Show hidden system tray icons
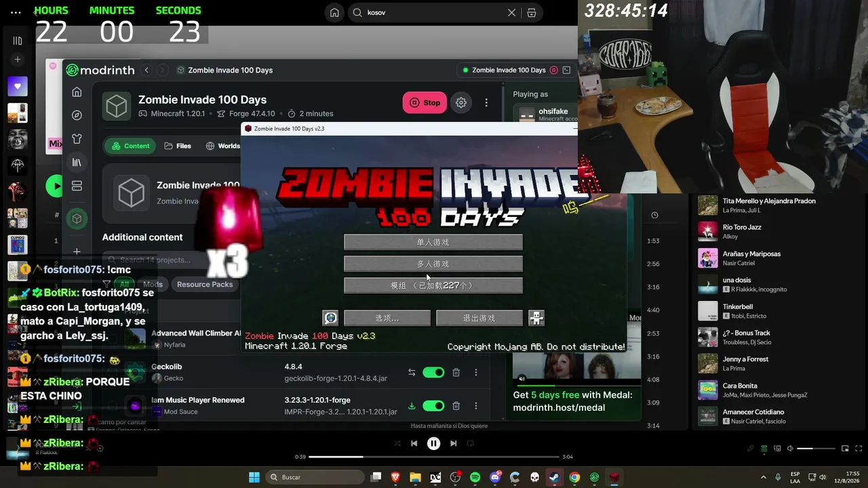The height and width of the screenshot is (488, 868). pos(763,477)
